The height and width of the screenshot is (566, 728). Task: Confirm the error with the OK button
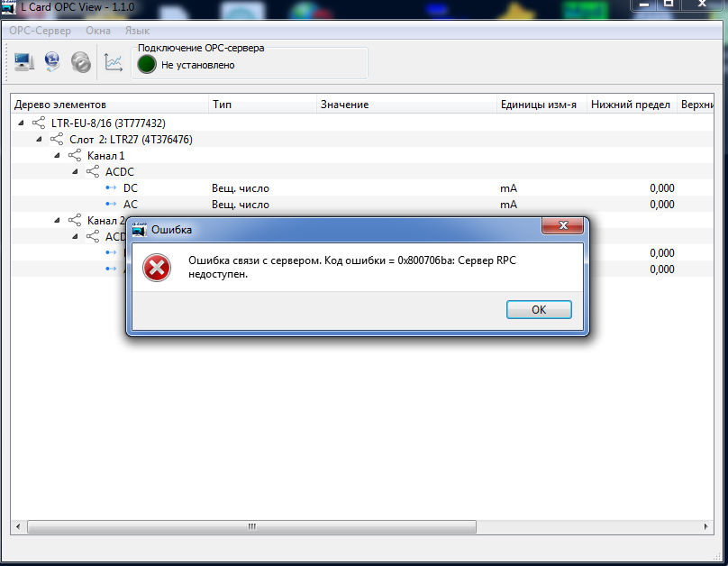tap(539, 310)
